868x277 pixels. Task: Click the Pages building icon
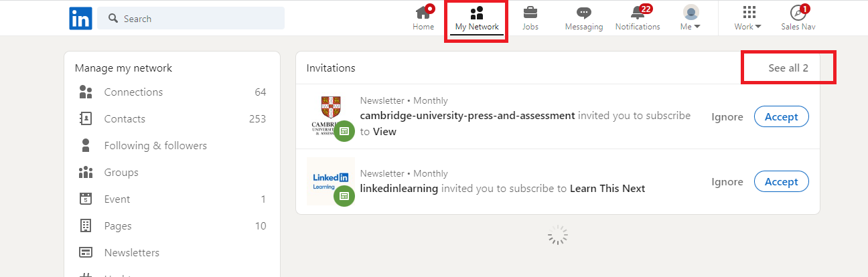click(x=86, y=225)
